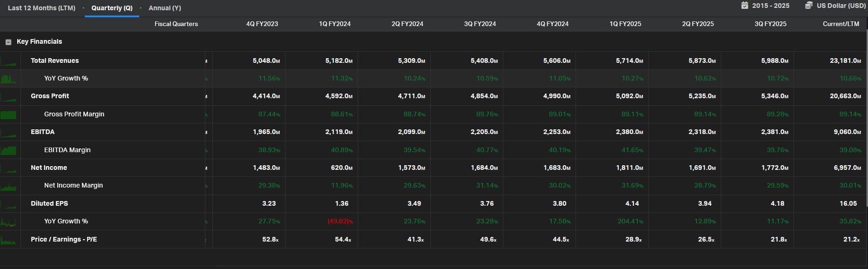Click the P/E value 54.4x
Screen dimensions: 868x269
343,239
